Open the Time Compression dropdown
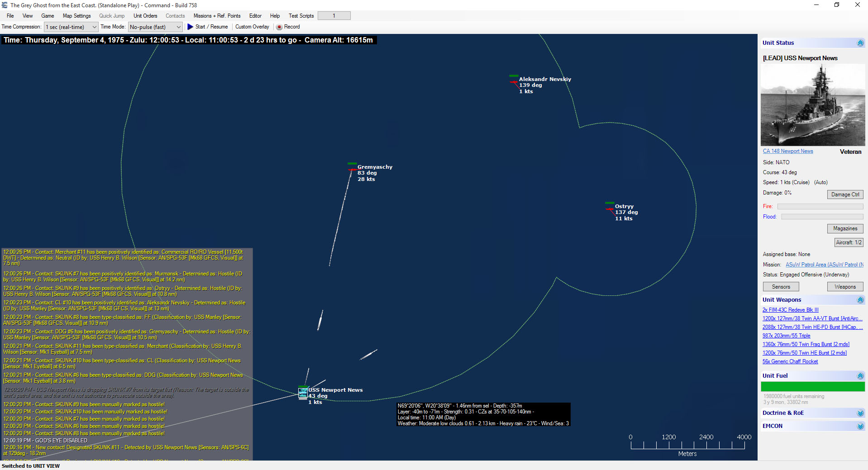 point(94,27)
